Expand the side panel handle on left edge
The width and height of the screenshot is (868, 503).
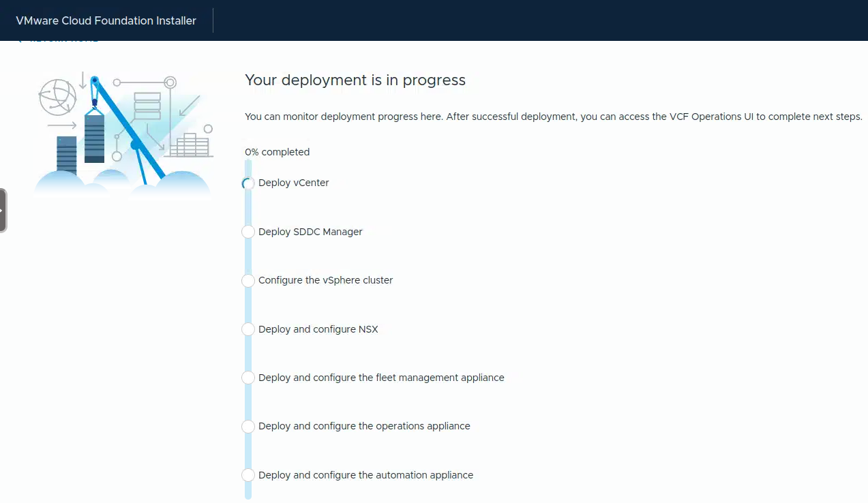click(x=3, y=211)
